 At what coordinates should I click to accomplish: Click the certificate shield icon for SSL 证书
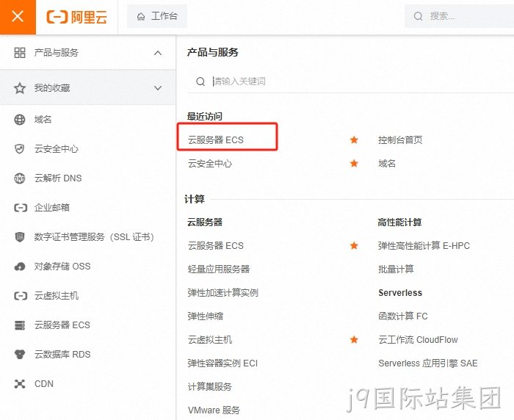pyautogui.click(x=20, y=236)
